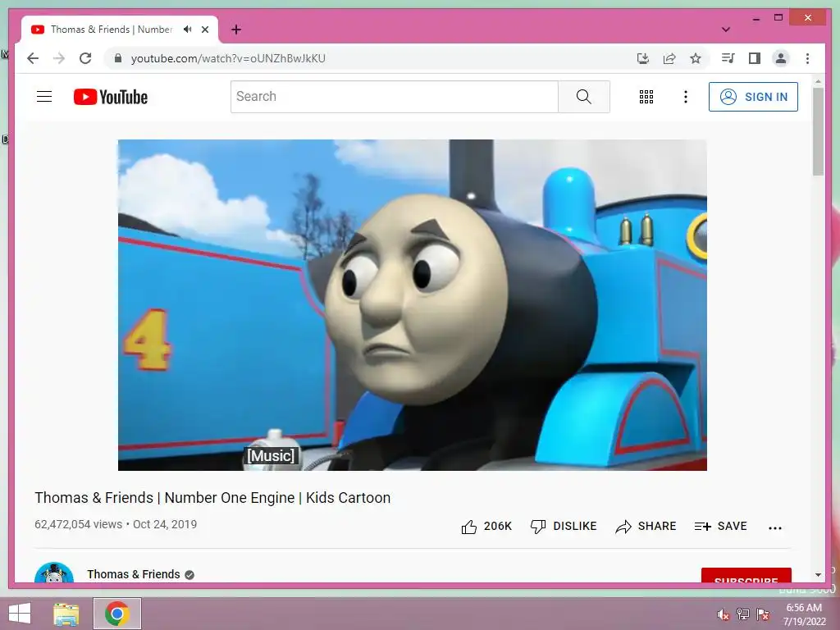840x630 pixels.
Task: Open Chrome side panel
Action: (x=755, y=58)
